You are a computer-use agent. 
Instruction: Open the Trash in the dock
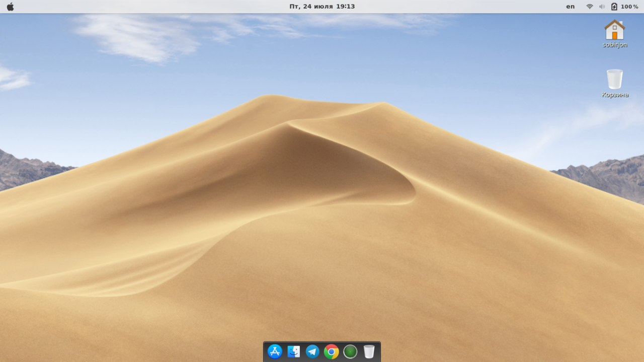[369, 351]
